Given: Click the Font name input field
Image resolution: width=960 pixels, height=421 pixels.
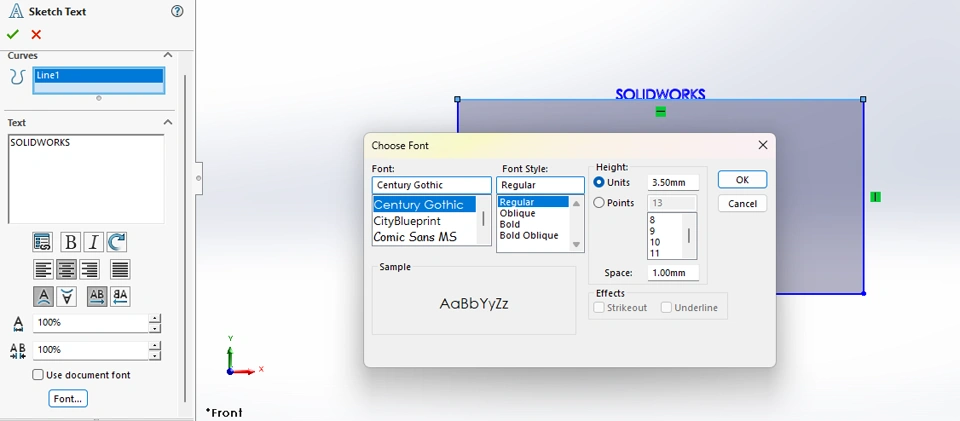Looking at the screenshot, I should coord(432,185).
